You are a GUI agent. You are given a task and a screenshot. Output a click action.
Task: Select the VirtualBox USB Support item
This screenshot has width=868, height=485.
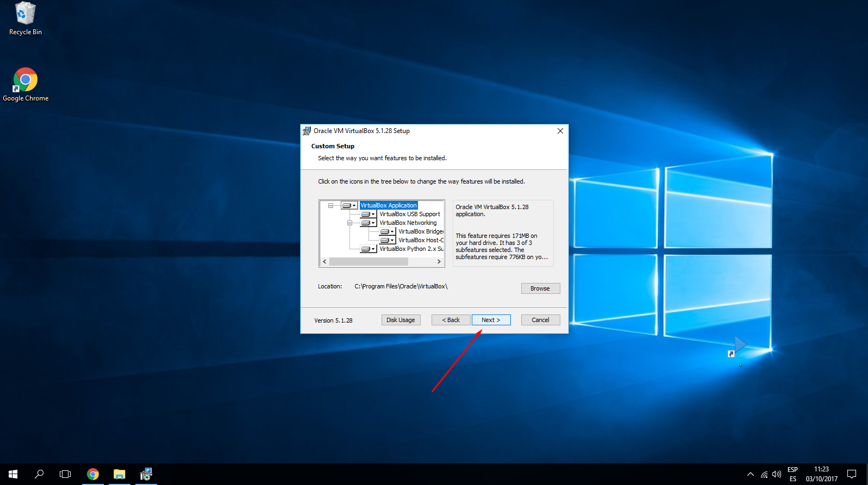(x=409, y=214)
